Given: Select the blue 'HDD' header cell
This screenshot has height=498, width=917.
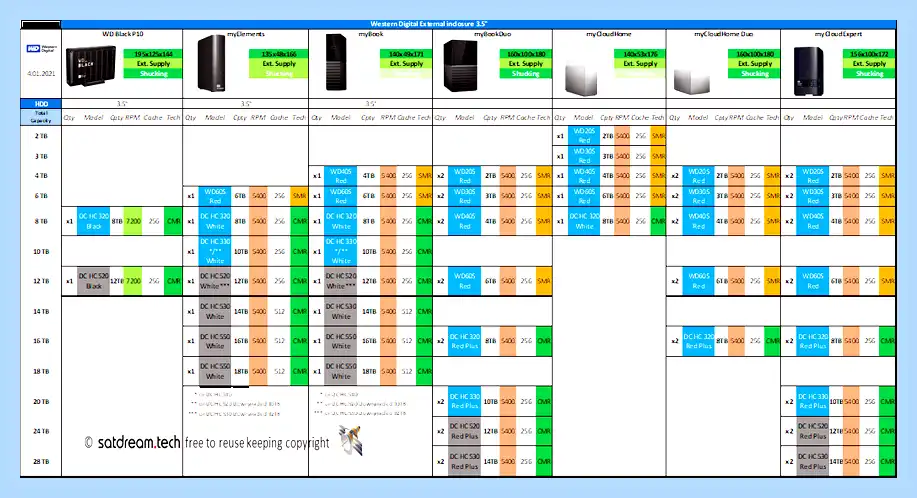Looking at the screenshot, I should point(41,103).
